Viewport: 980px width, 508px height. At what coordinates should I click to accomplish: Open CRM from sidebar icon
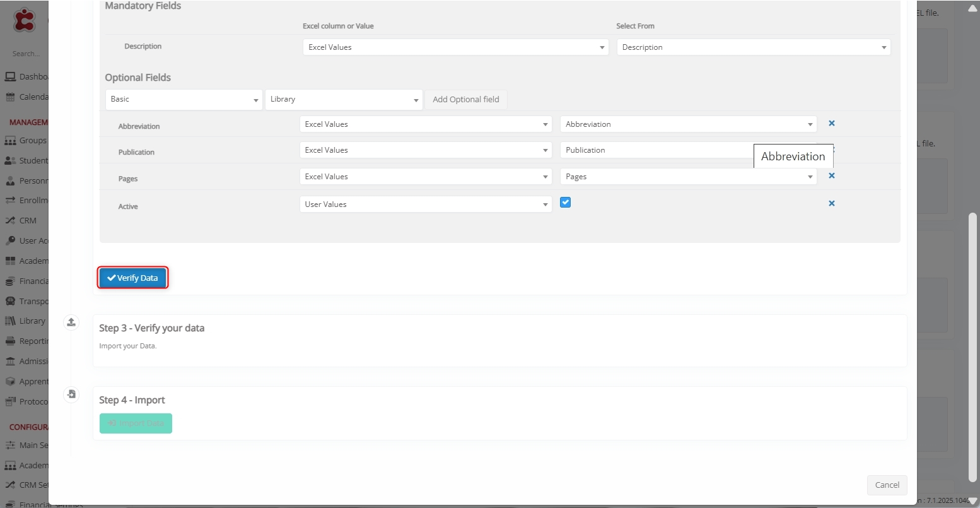[10, 221]
